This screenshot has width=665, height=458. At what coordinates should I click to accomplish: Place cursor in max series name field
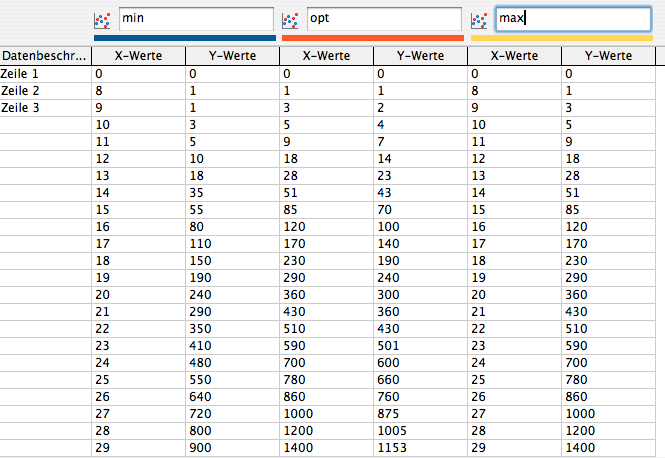pos(573,19)
